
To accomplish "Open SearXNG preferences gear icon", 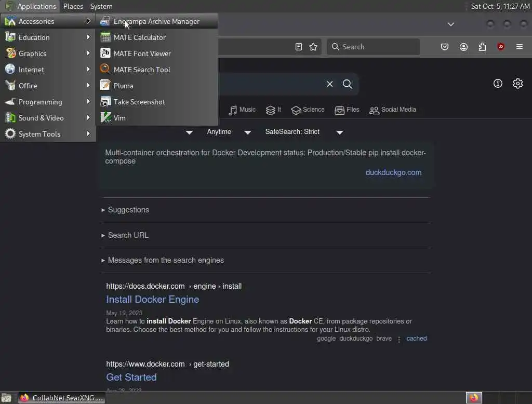I will [x=517, y=84].
